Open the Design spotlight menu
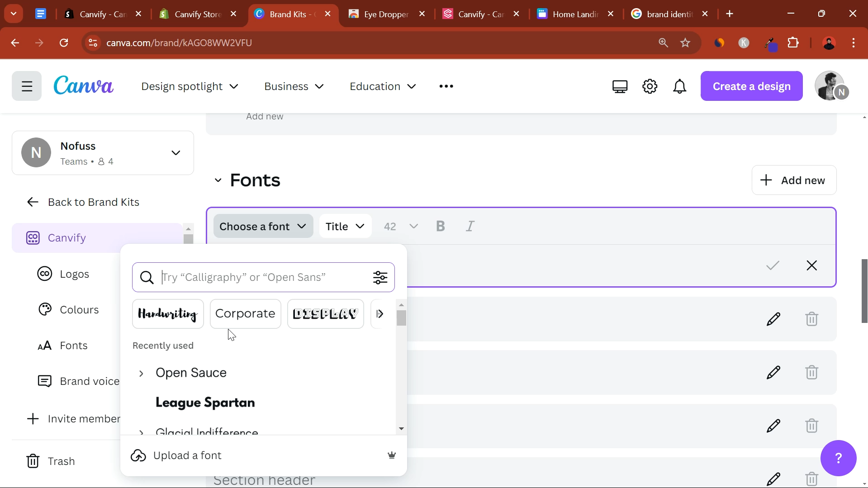The image size is (868, 488). 190,86
